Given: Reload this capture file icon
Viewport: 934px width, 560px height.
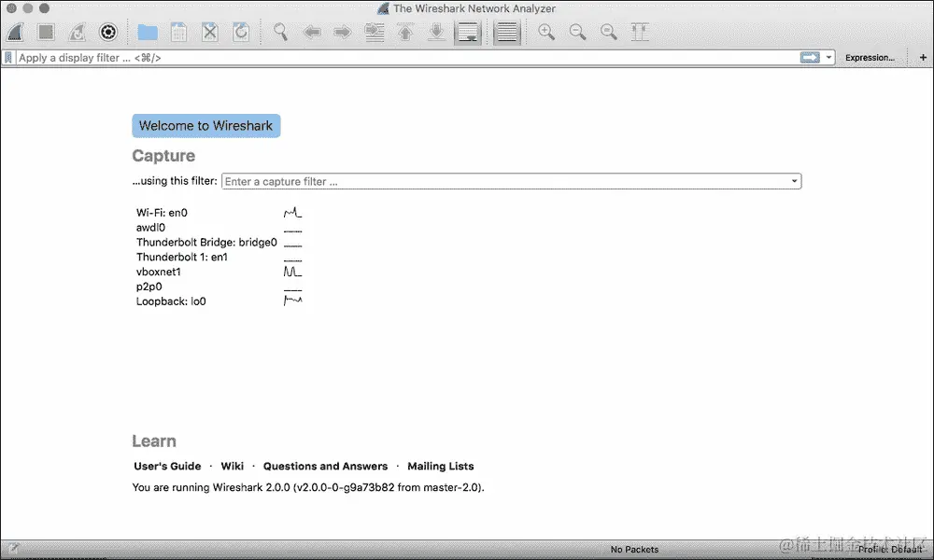Looking at the screenshot, I should [241, 32].
